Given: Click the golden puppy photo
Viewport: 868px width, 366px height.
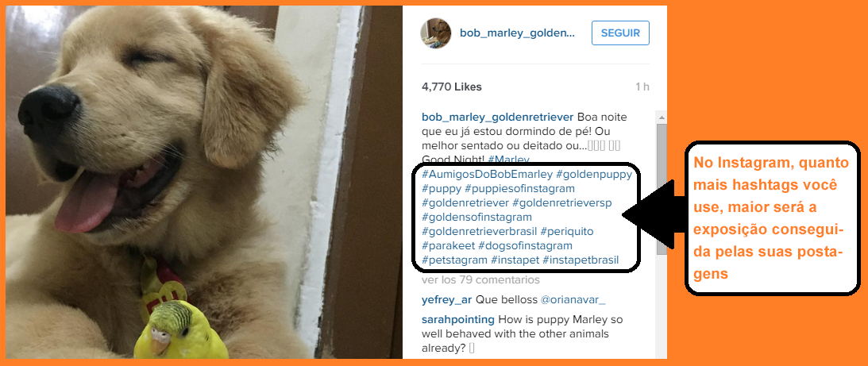Looking at the screenshot, I should [204, 182].
